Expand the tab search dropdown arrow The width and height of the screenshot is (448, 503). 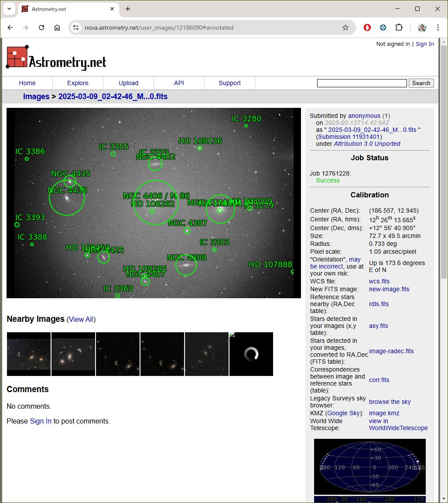(9, 9)
